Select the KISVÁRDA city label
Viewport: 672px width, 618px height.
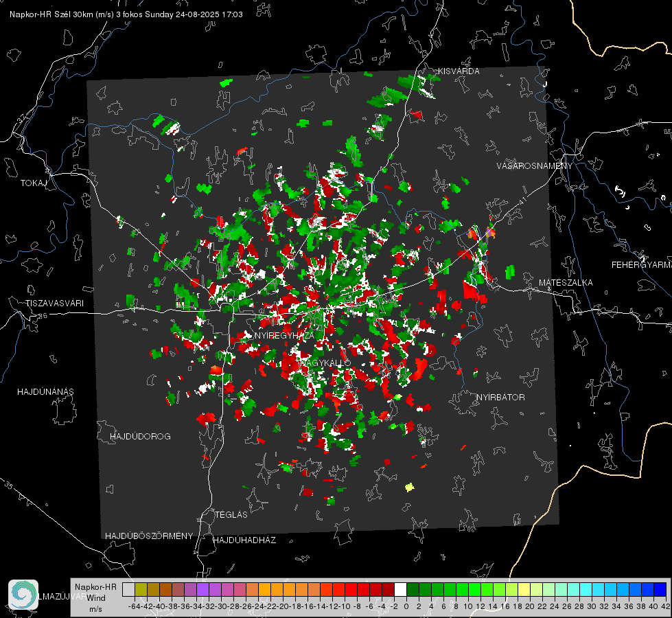pyautogui.click(x=459, y=71)
